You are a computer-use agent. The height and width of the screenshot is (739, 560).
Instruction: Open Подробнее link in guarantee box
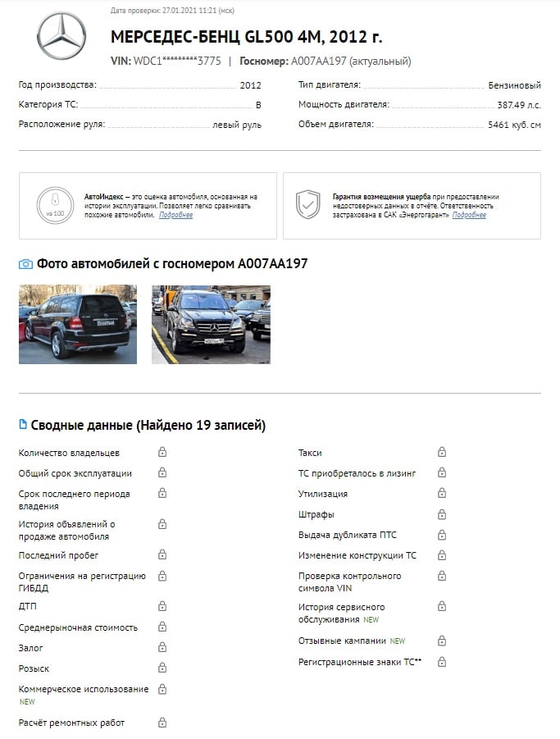[469, 215]
